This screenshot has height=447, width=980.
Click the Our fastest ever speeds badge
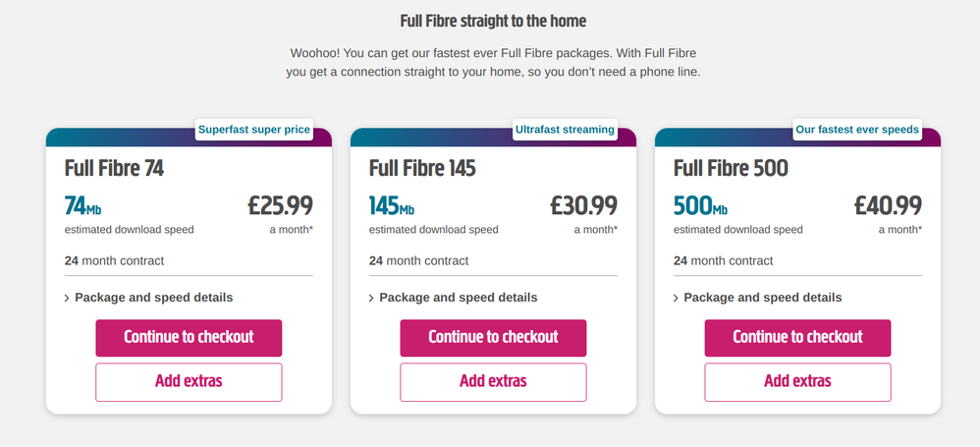(857, 130)
